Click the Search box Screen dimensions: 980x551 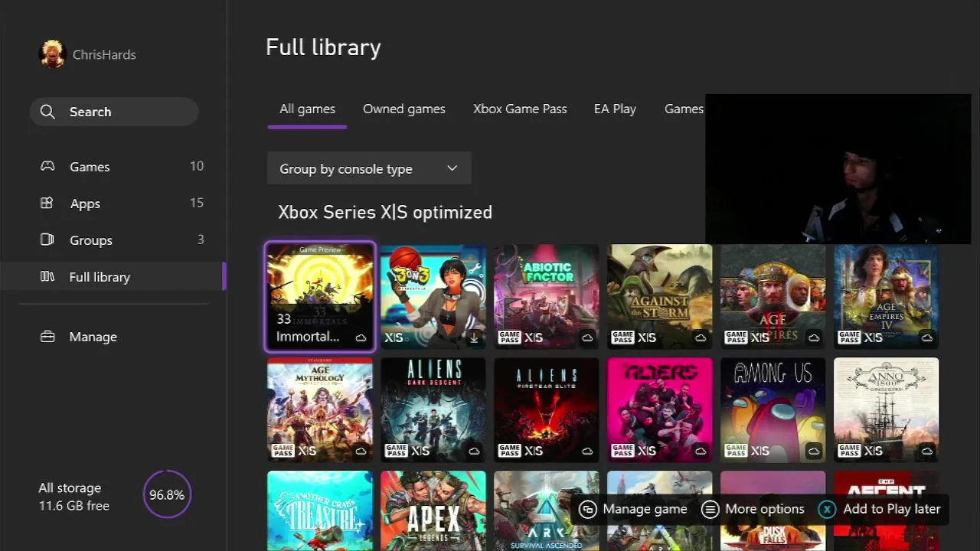(114, 112)
